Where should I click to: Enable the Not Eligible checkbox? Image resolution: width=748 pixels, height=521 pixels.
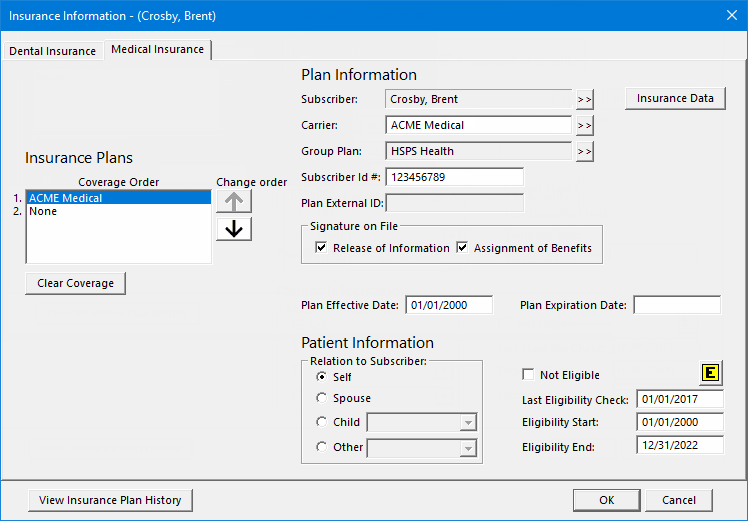click(528, 375)
